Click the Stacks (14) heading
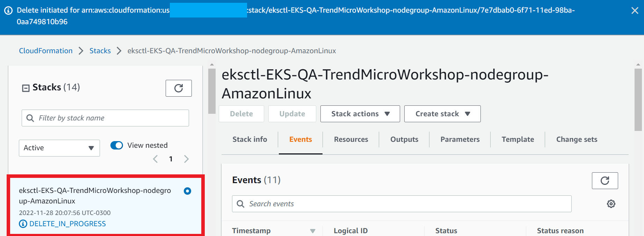The height and width of the screenshot is (236, 644). (56, 87)
